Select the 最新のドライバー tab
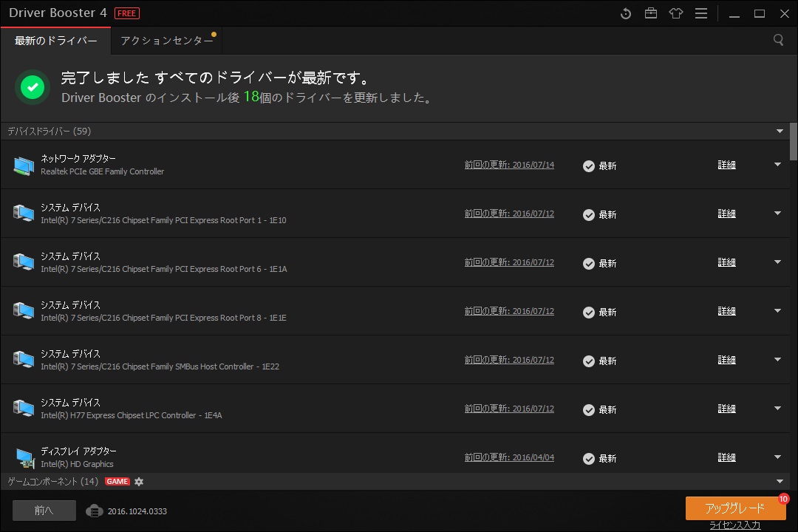Screen dimensions: 798x532 click(55, 41)
